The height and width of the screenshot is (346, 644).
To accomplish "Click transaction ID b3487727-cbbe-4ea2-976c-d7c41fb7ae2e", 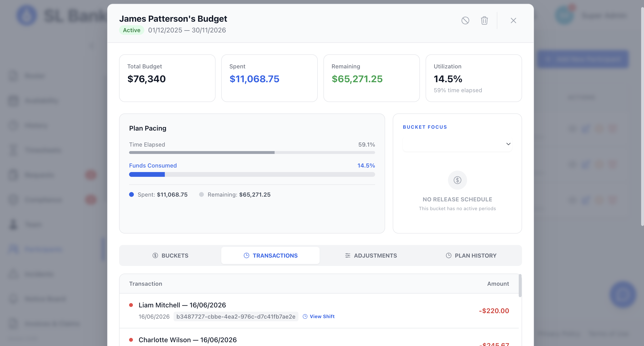I will click(x=236, y=316).
